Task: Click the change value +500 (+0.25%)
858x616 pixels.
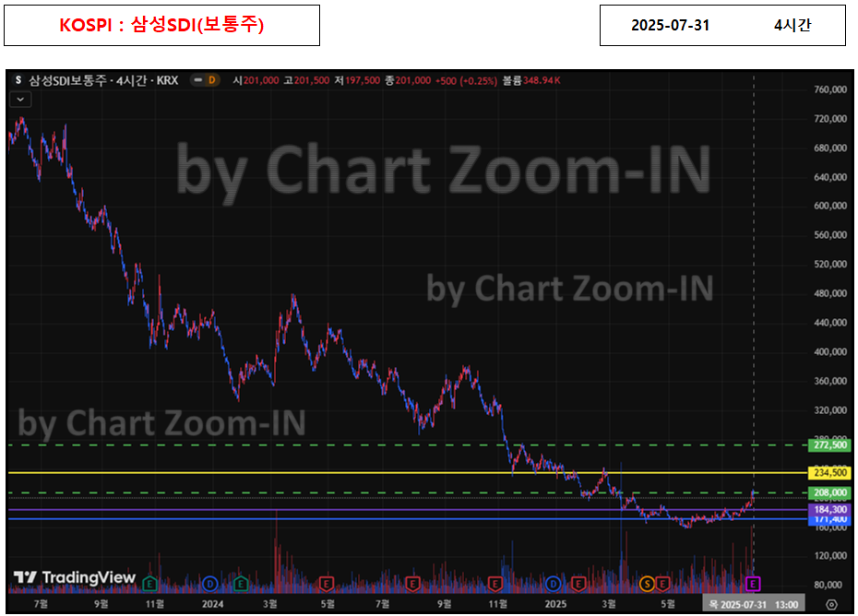Action: [x=466, y=81]
